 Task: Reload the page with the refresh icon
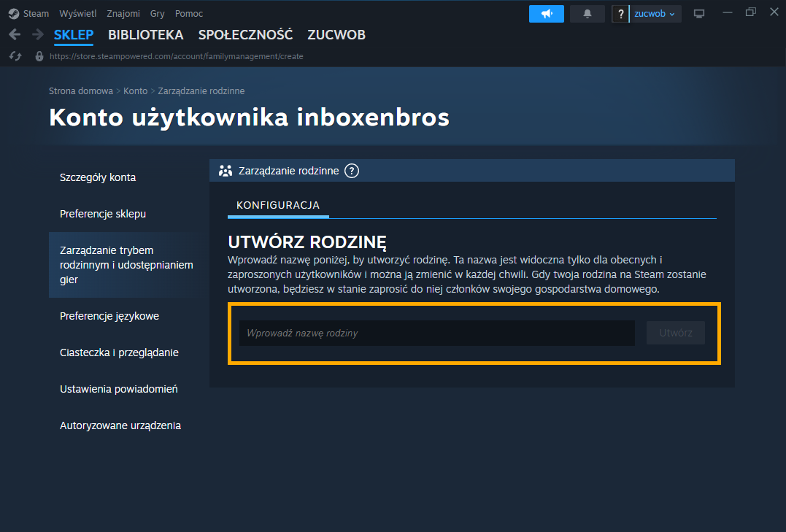coord(15,56)
